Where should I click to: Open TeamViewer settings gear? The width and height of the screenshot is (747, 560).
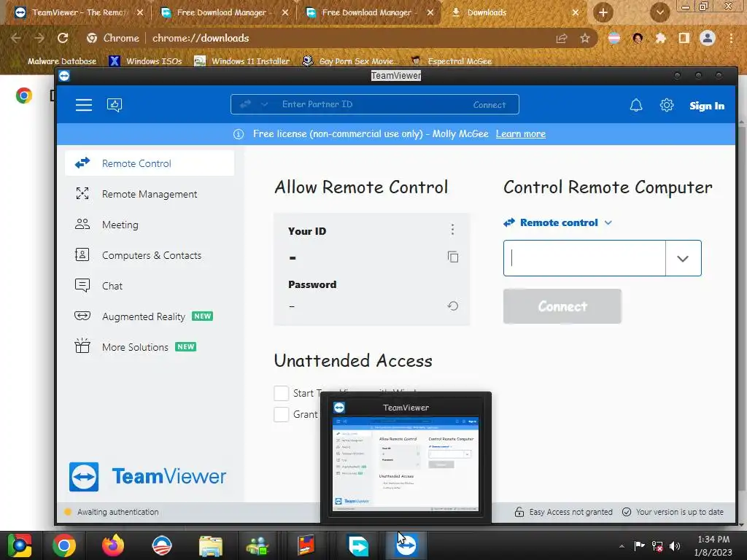(667, 105)
